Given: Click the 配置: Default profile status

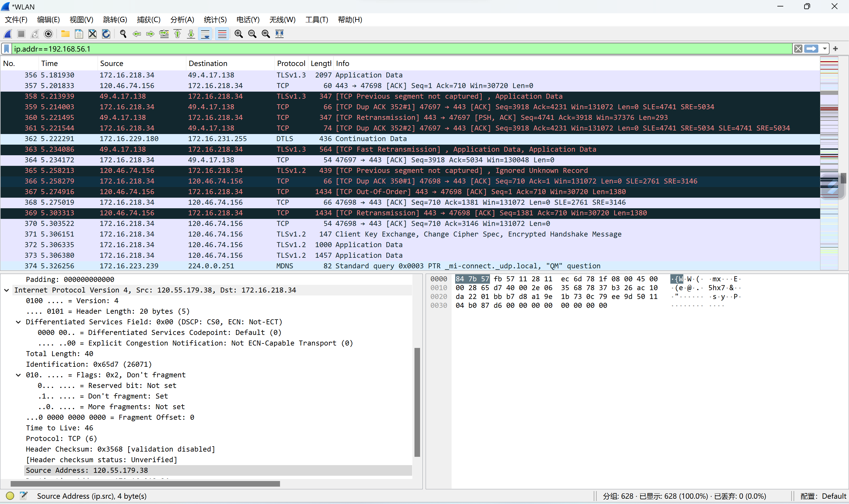Looking at the screenshot, I should (x=823, y=496).
